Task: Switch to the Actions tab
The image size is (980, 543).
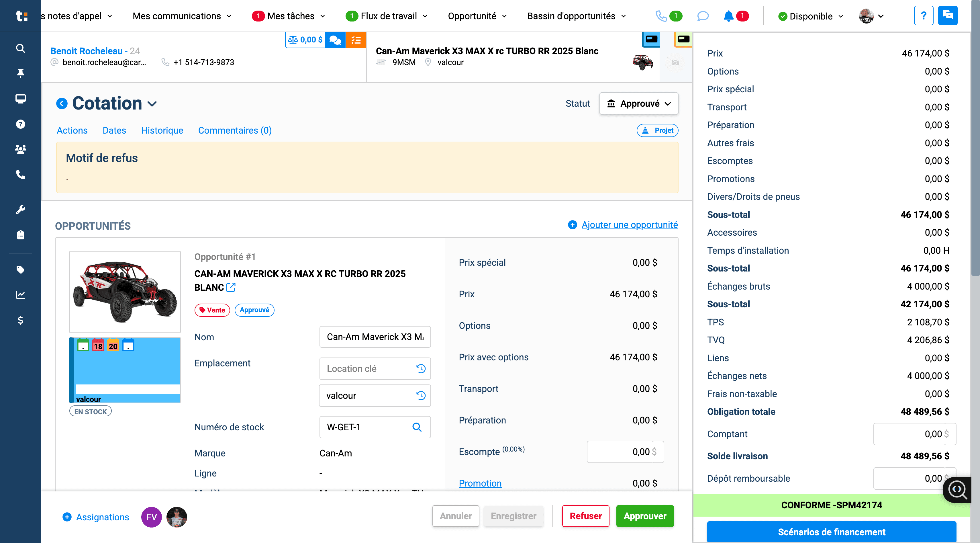Action: click(x=72, y=130)
